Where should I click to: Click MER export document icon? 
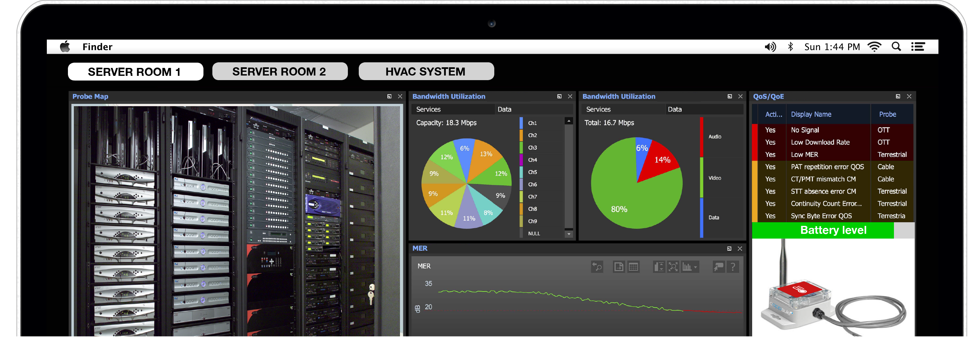[619, 267]
